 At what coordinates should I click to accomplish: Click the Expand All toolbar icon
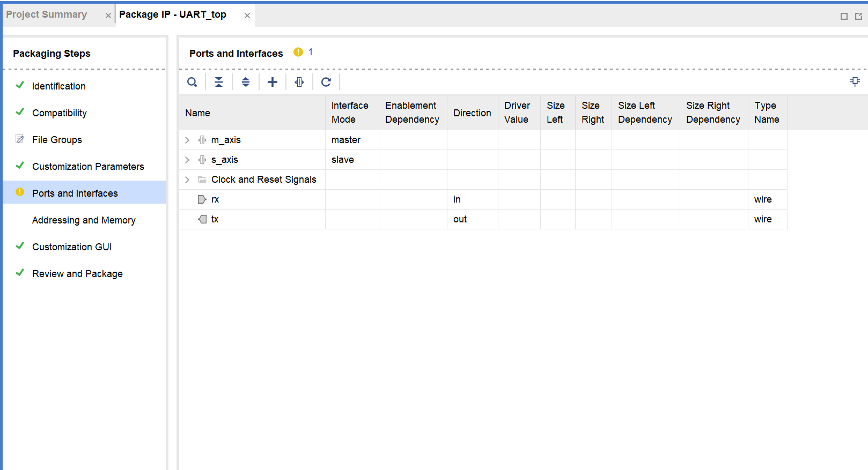(246, 82)
